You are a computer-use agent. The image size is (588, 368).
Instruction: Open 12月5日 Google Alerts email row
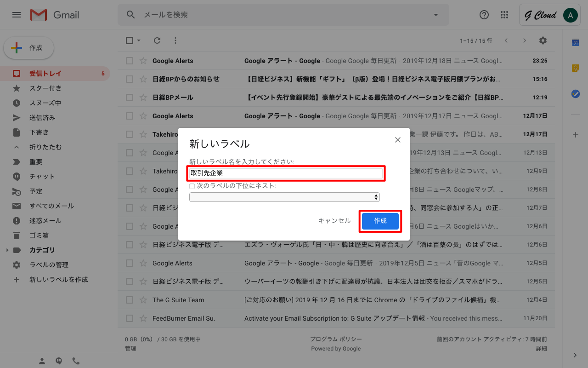[336, 263]
